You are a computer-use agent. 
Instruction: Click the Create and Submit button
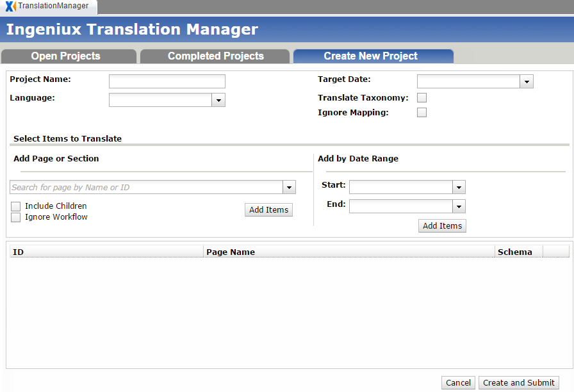pyautogui.click(x=519, y=383)
